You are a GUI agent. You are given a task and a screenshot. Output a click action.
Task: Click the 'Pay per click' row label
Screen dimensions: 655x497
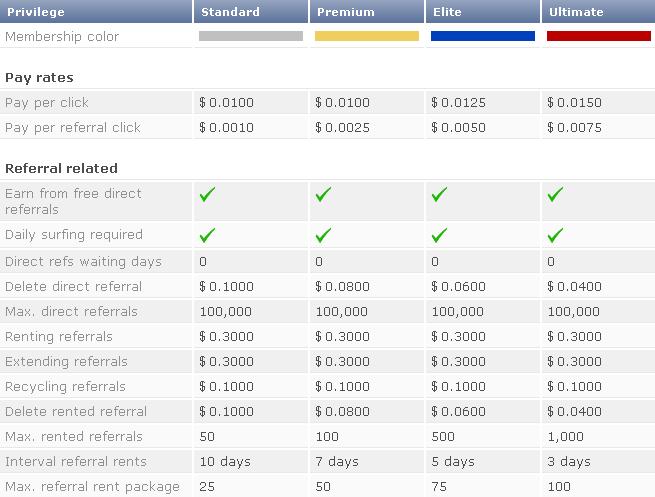pyautogui.click(x=47, y=103)
